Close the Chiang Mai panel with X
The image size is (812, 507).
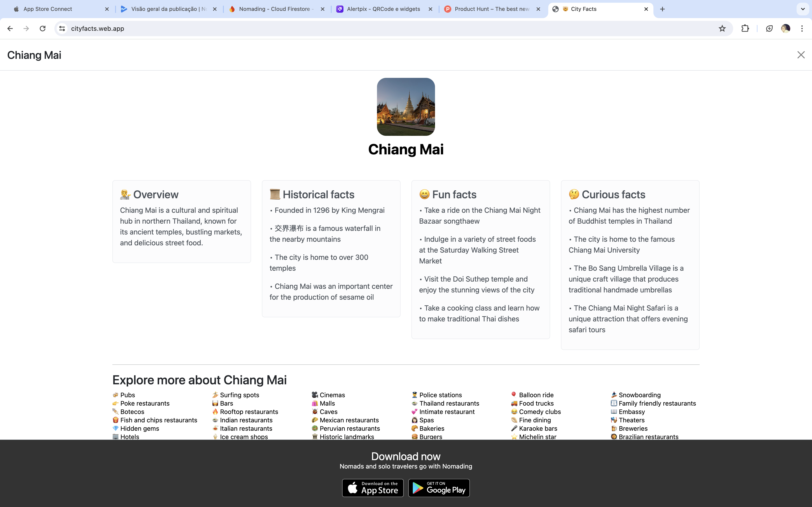[x=801, y=55]
